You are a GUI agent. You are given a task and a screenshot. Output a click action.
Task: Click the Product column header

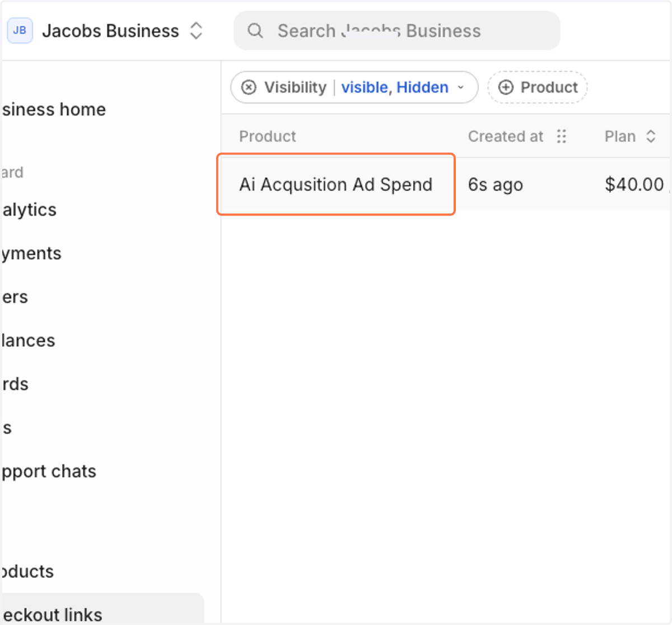point(267,136)
